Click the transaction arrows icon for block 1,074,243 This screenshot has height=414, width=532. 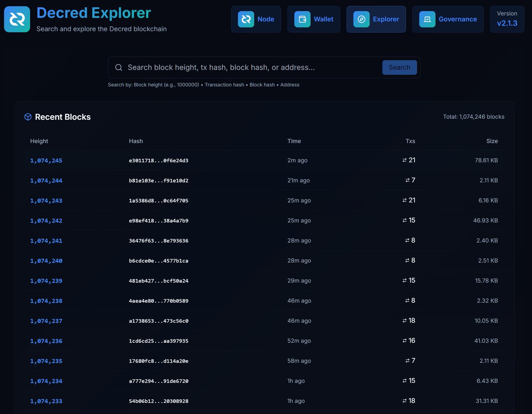pos(405,200)
